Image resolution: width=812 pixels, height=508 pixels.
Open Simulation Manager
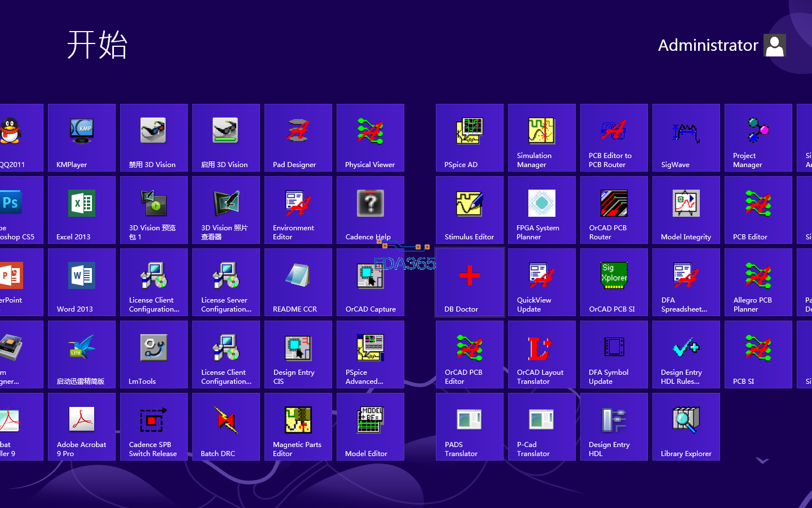542,138
